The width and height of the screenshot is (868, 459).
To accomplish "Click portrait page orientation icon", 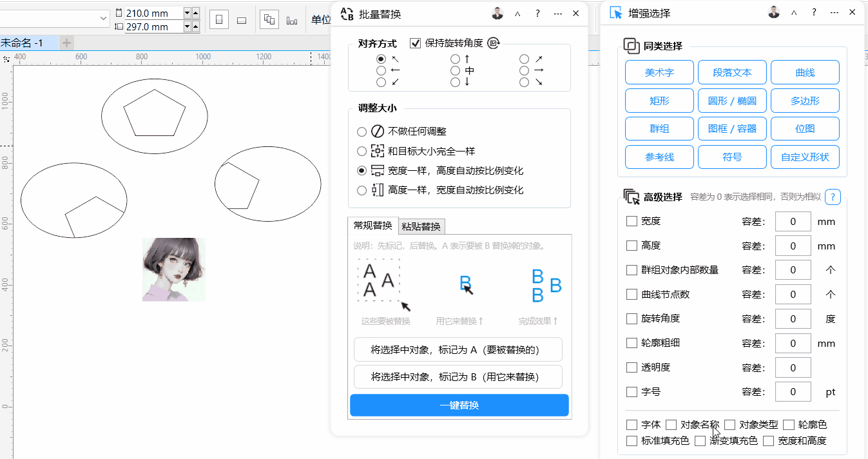I will 219,20.
